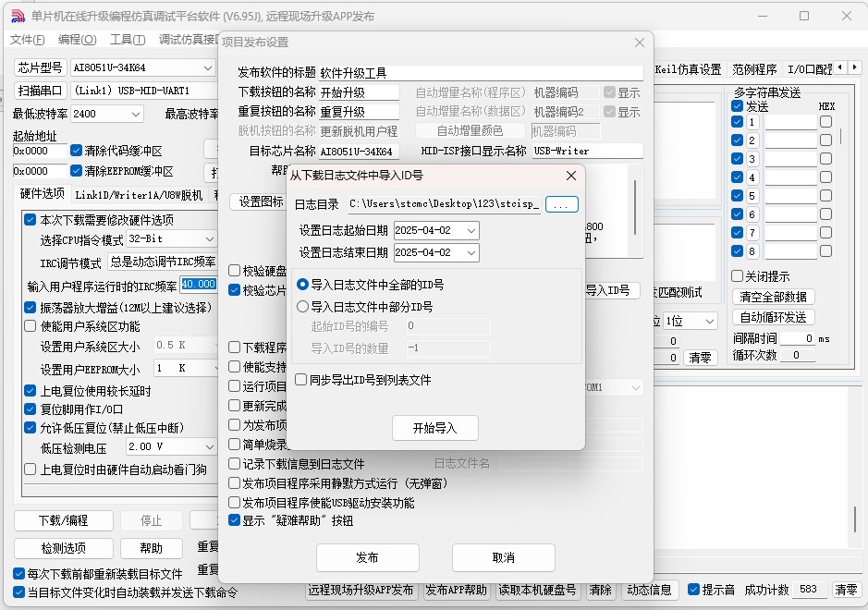Click the help text box vertical scrollbar
This screenshot has height=610, width=868.
635,207
